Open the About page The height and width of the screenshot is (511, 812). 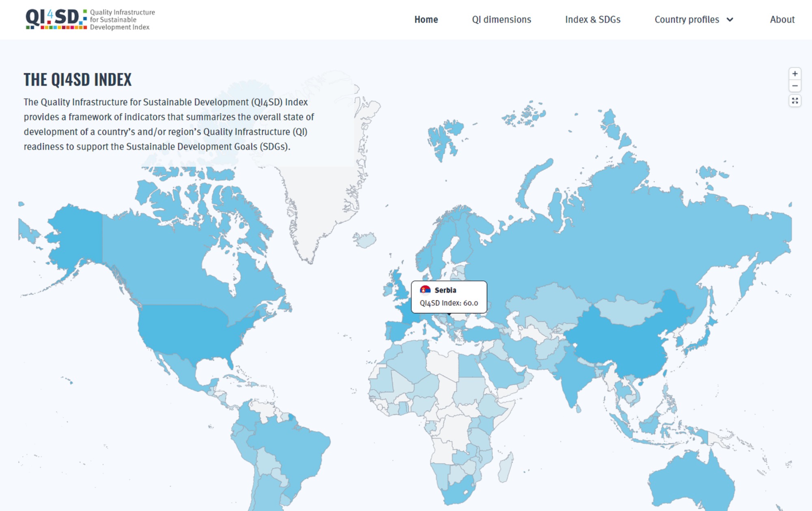(x=782, y=19)
